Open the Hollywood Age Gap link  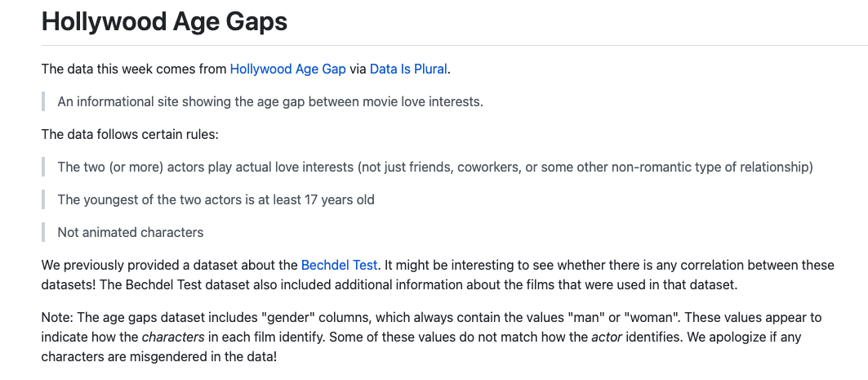click(287, 69)
